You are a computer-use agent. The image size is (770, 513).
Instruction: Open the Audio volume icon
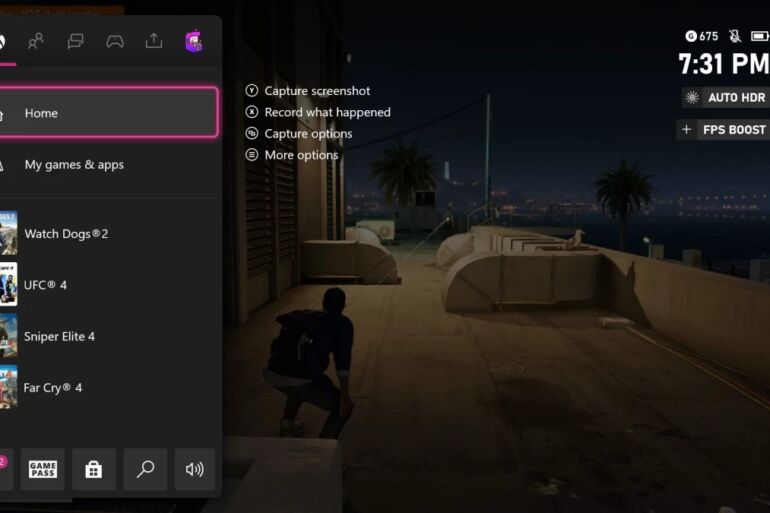click(195, 469)
